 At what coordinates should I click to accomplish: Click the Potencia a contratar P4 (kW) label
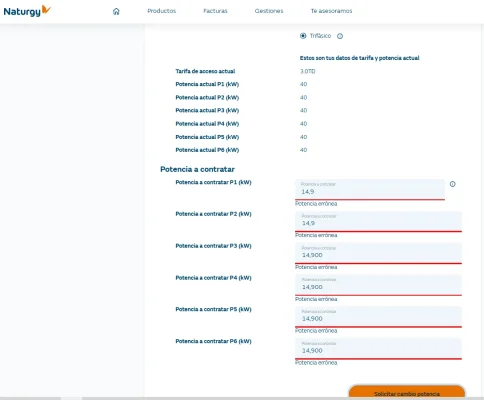[x=213, y=278]
